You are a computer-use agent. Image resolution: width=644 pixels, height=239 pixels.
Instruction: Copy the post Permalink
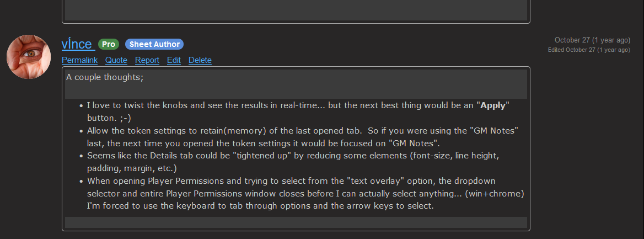click(x=80, y=60)
